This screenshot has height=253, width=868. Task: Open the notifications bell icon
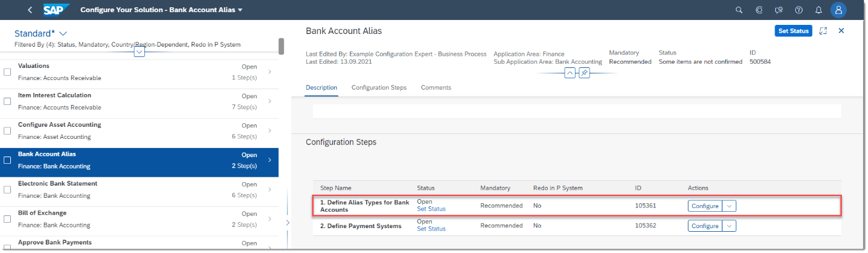818,10
